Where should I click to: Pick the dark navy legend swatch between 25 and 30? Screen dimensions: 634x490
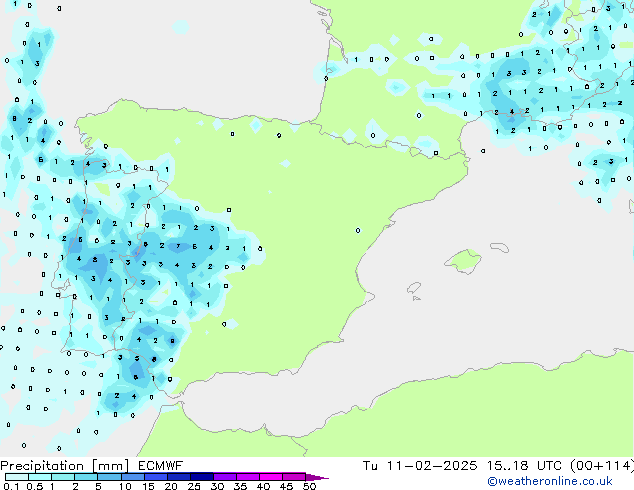click(x=202, y=477)
